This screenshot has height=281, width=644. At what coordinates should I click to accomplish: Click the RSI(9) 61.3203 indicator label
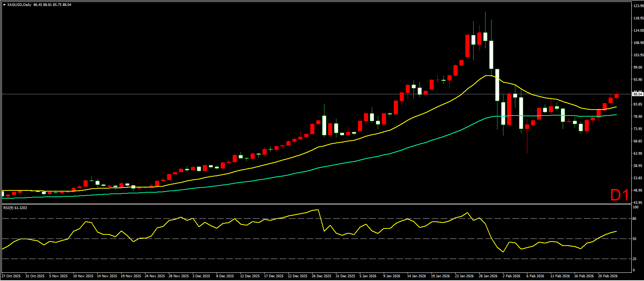pyautogui.click(x=15, y=208)
